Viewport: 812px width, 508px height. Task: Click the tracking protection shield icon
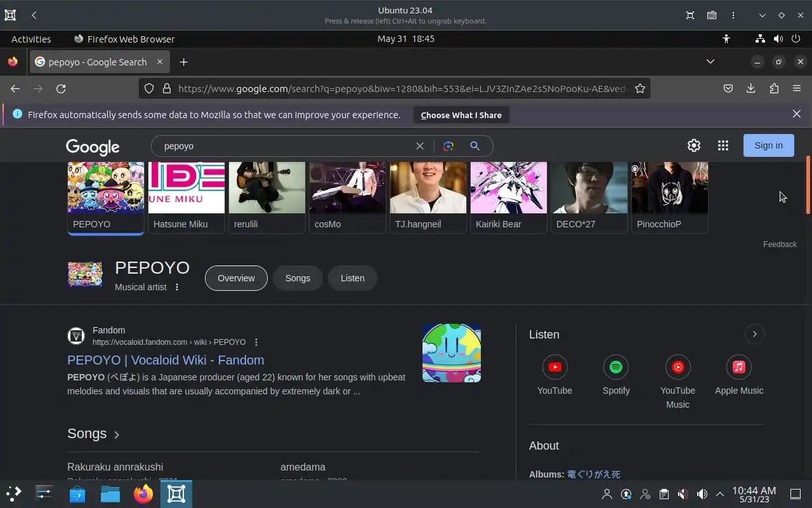(149, 89)
